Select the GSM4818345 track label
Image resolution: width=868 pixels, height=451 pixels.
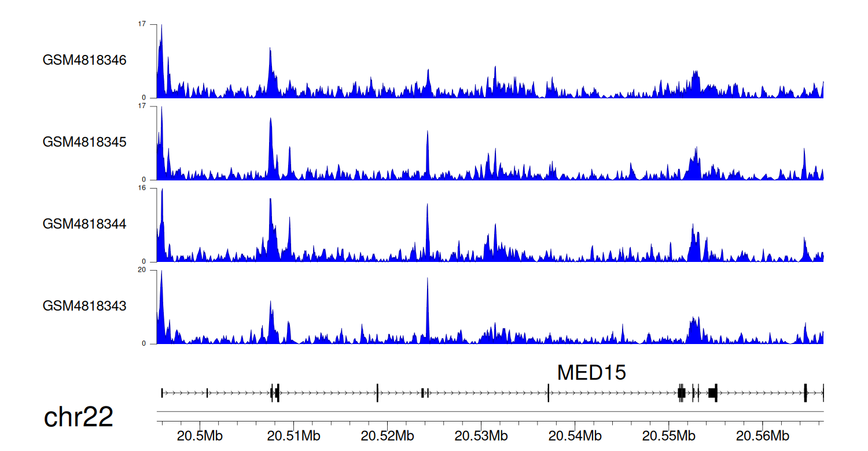pos(84,142)
